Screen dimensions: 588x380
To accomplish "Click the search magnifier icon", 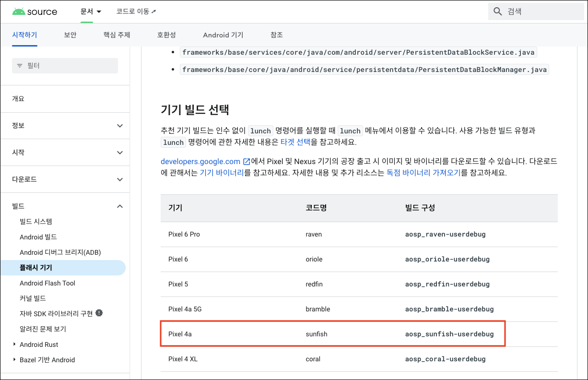I will 498,12.
